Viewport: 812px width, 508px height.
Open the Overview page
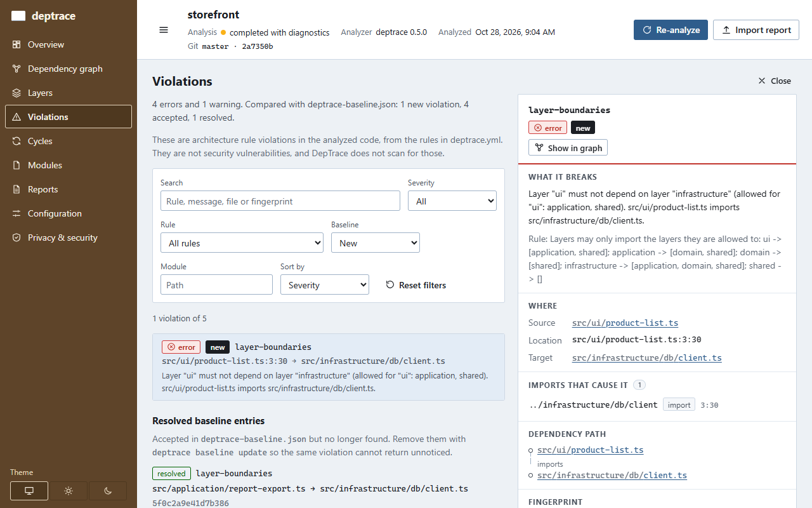click(69, 44)
